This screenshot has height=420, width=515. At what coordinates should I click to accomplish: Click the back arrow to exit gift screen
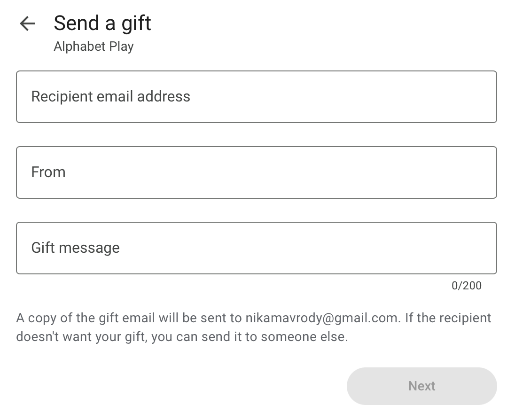pos(27,23)
